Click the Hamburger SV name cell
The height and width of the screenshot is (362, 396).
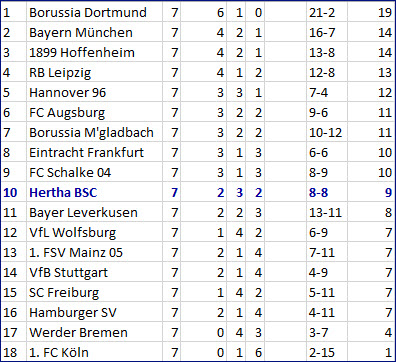pos(94,313)
